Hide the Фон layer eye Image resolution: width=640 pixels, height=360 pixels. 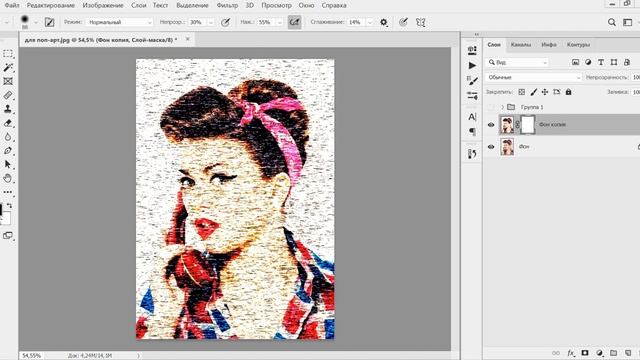(491, 147)
